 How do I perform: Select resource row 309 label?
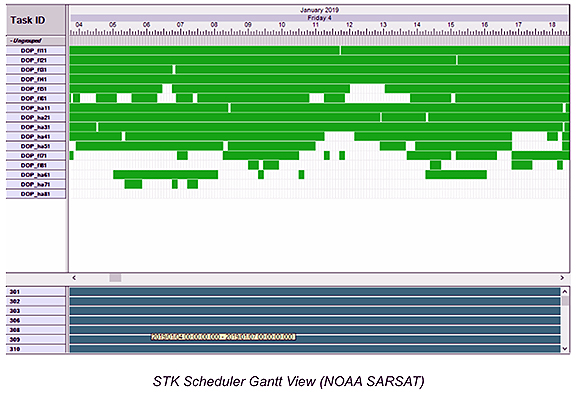(36, 340)
